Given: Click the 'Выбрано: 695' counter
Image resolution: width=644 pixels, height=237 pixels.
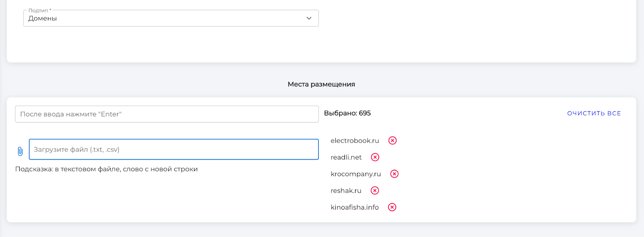Looking at the screenshot, I should [x=347, y=113].
